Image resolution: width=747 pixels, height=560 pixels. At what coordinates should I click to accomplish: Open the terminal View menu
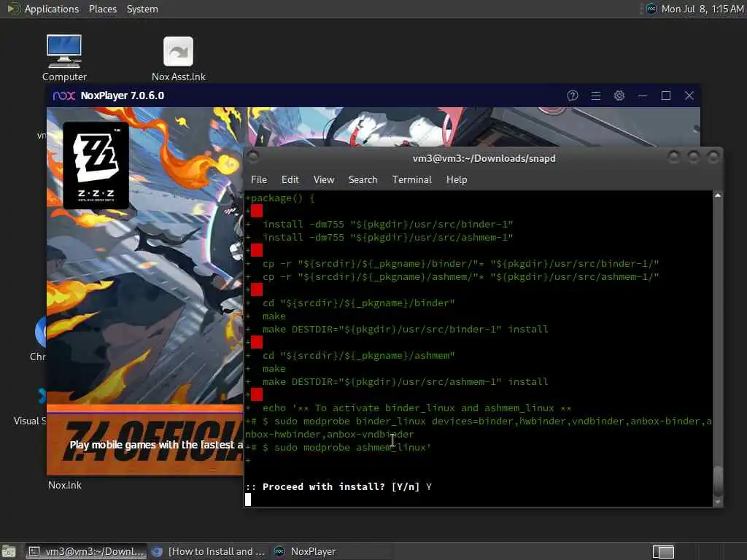pyautogui.click(x=323, y=179)
